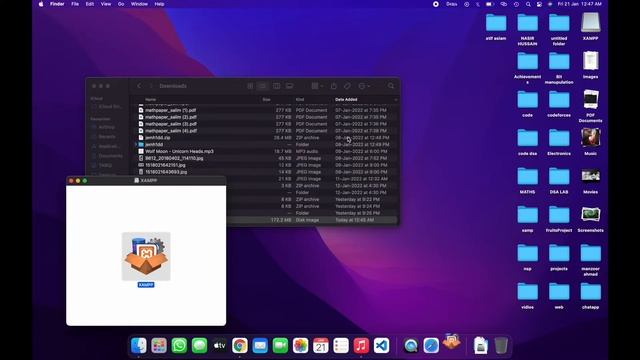The width and height of the screenshot is (640, 360).
Task: Open Mail app in the Dock
Action: pyautogui.click(x=260, y=346)
